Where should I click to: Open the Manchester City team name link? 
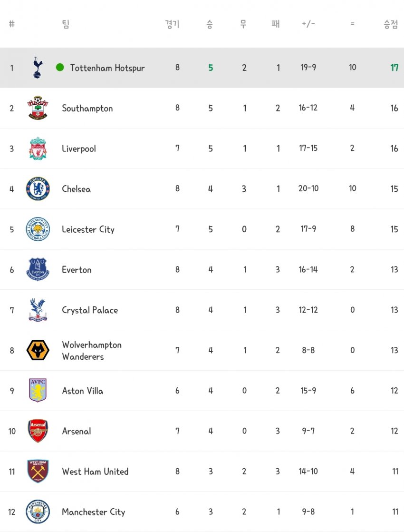click(93, 512)
